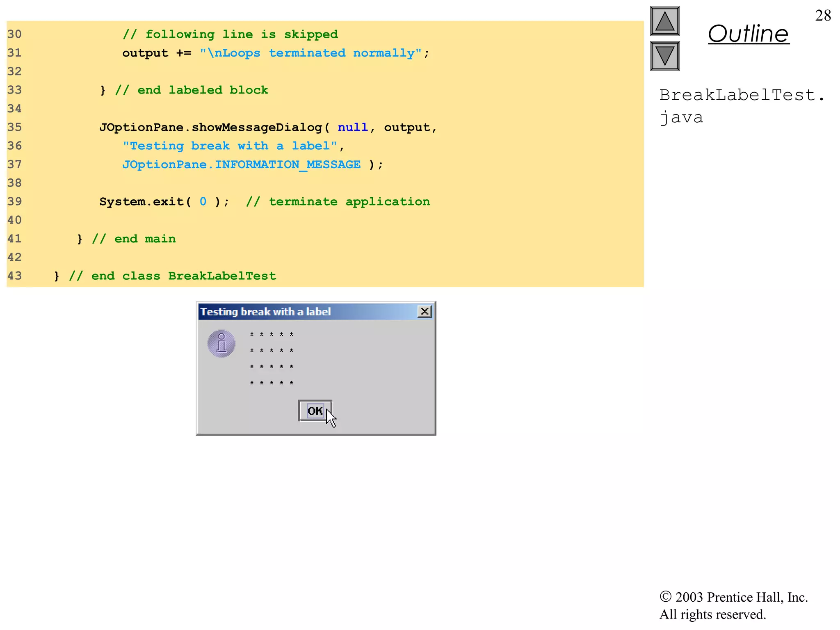Click the BreakLabelTest.java file label
Image resolution: width=840 pixels, height=630 pixels.
pos(742,106)
